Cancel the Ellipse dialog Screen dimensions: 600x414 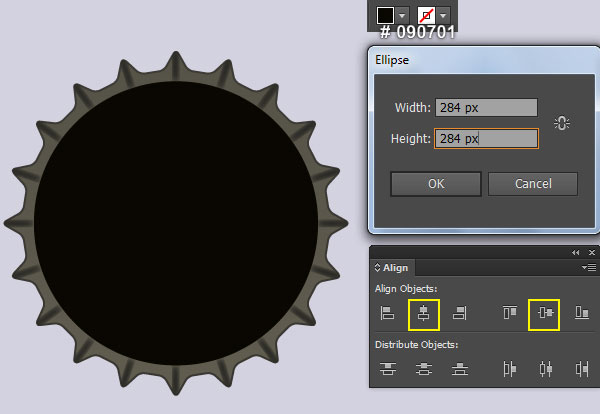click(x=533, y=184)
